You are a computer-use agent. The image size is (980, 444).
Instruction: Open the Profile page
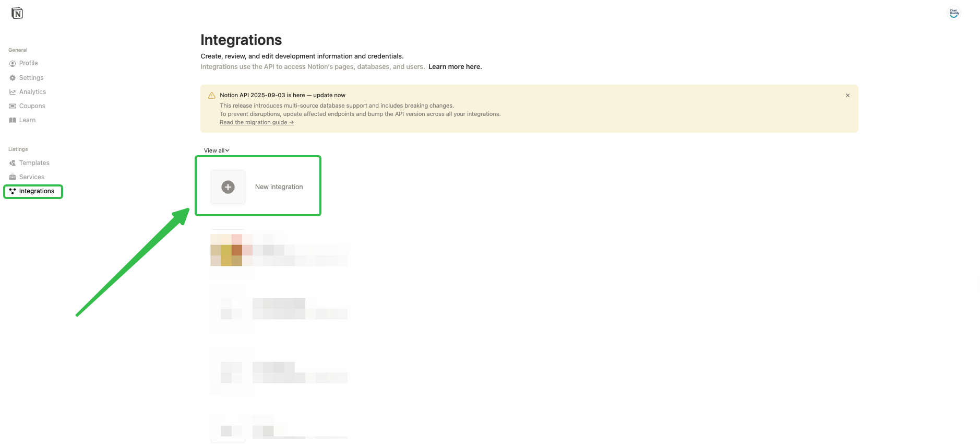(x=29, y=63)
